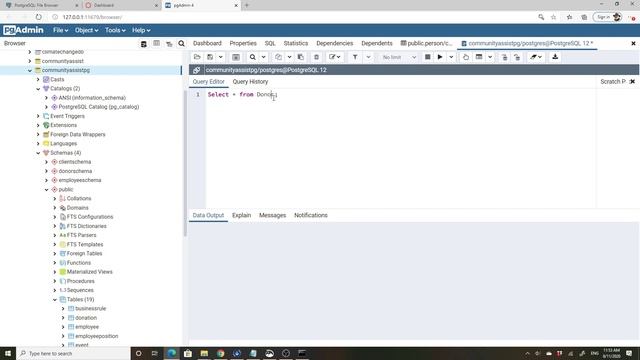Image resolution: width=640 pixels, height=360 pixels.
Task: Select the employee table in the tree
Action: click(x=87, y=327)
